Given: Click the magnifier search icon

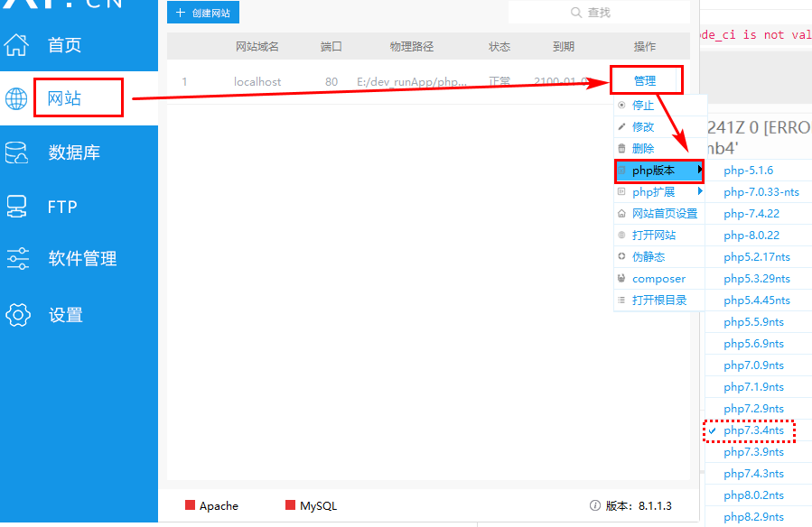Looking at the screenshot, I should (576, 12).
